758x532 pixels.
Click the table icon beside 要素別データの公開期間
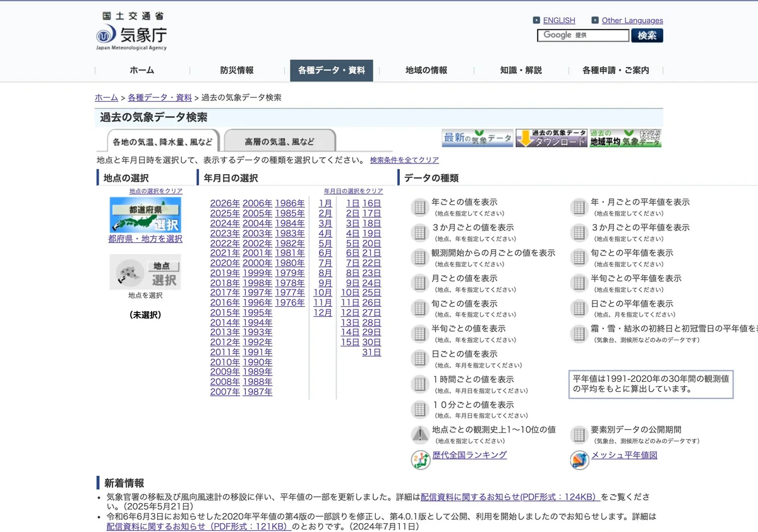pyautogui.click(x=579, y=434)
